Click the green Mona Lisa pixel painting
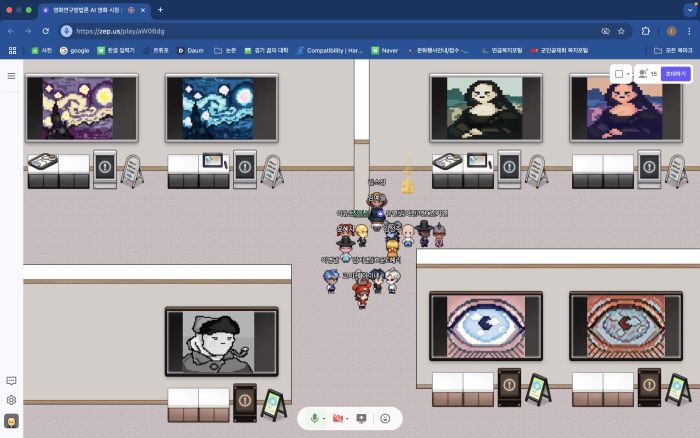This screenshot has height=438, width=700. point(486,108)
